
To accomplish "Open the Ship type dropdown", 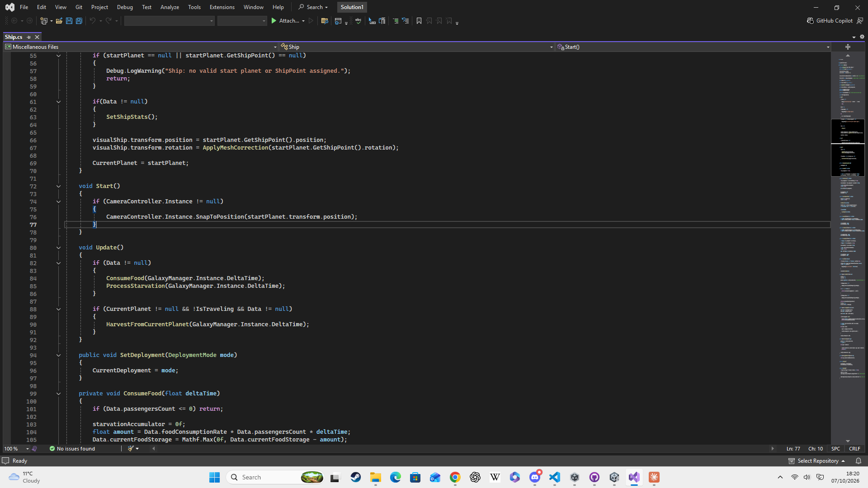I will (417, 47).
